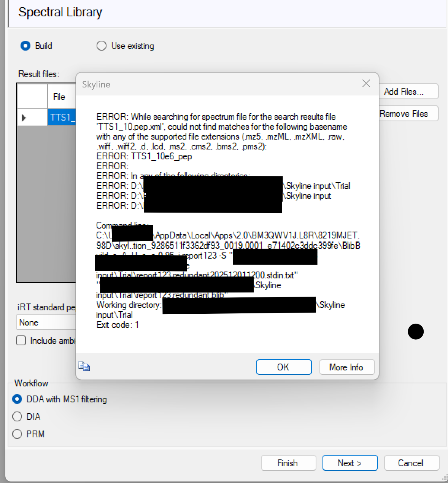Click the Add Files... button
The image size is (448, 483).
[x=408, y=92]
